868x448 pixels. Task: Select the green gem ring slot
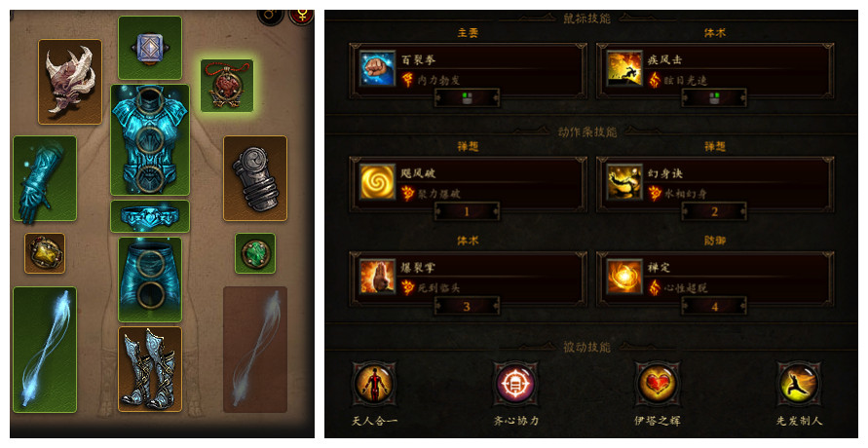coord(255,253)
